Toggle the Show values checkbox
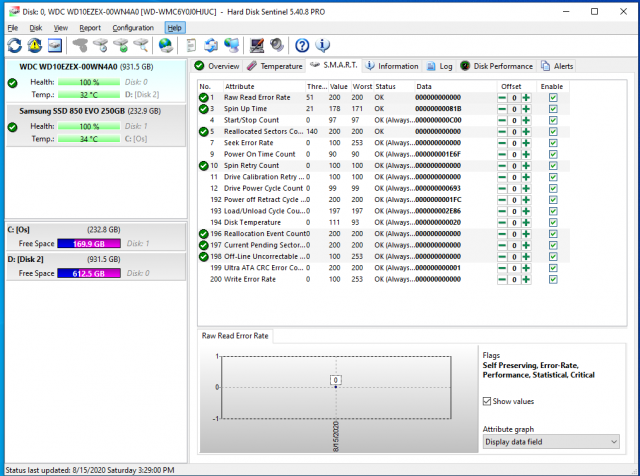This screenshot has height=476, width=640. tap(488, 401)
